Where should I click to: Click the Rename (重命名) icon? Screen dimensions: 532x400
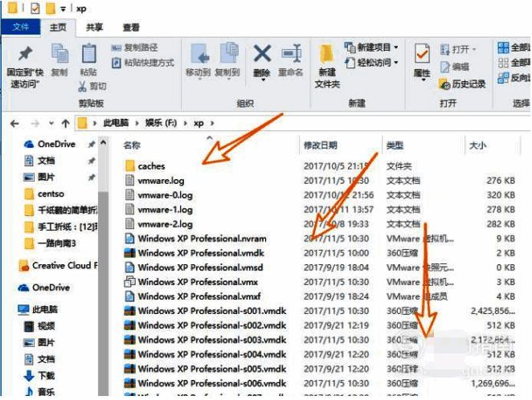tap(289, 56)
